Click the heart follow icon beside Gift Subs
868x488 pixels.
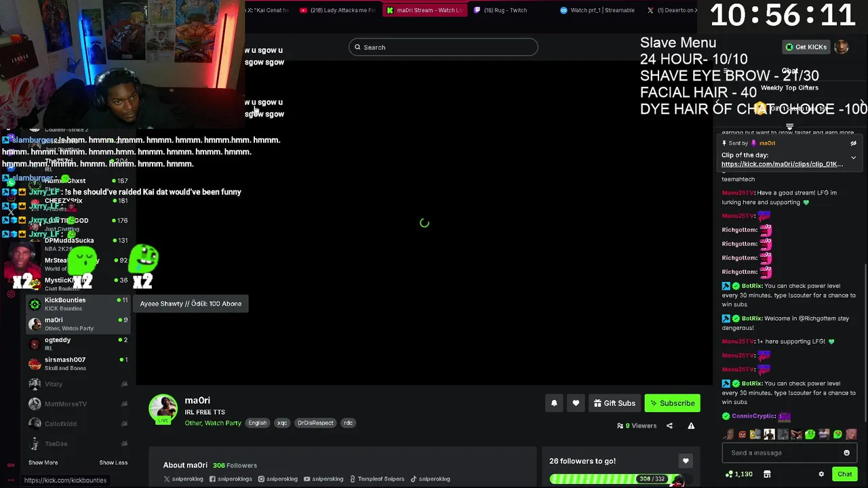pos(576,403)
